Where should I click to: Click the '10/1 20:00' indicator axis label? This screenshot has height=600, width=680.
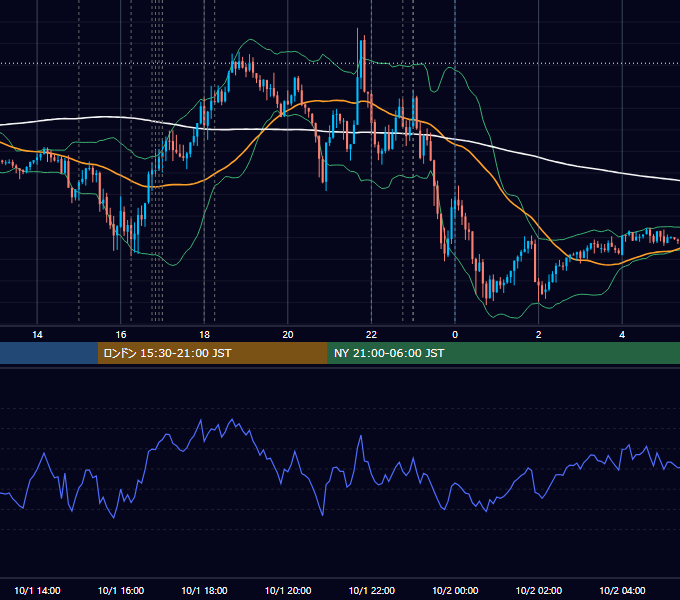tap(288, 590)
